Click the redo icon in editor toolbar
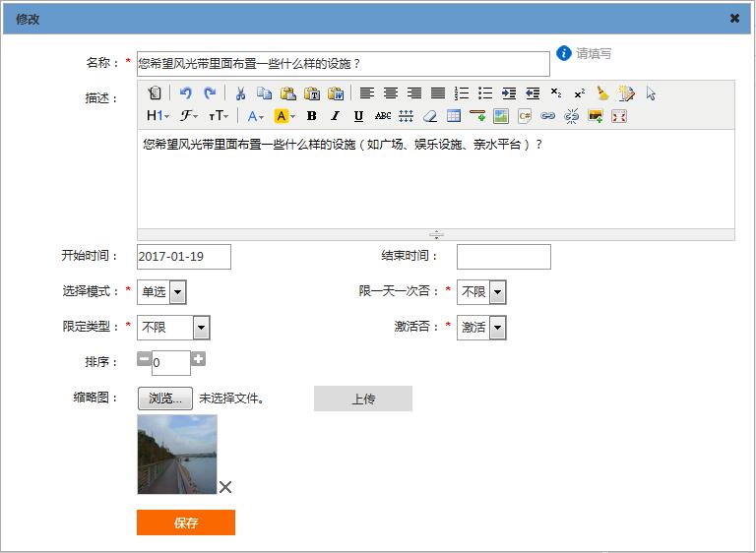The width and height of the screenshot is (756, 553). pyautogui.click(x=209, y=93)
